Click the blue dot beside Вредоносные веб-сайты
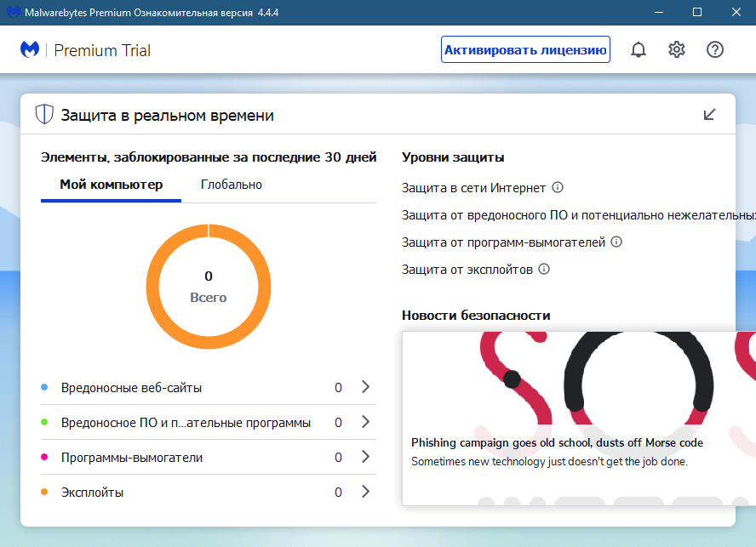756x547 pixels. tap(44, 387)
